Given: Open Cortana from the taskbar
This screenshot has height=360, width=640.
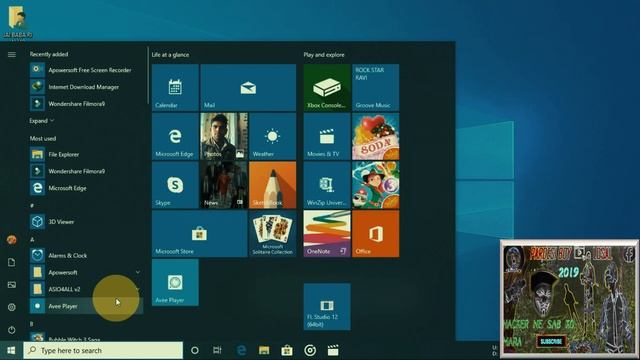Looking at the screenshot, I should [x=195, y=350].
